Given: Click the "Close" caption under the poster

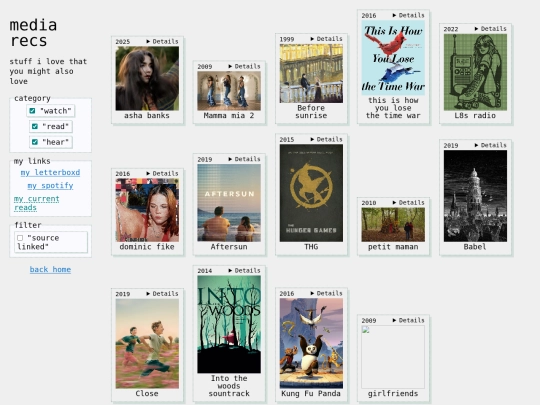Looking at the screenshot, I should tap(147, 393).
